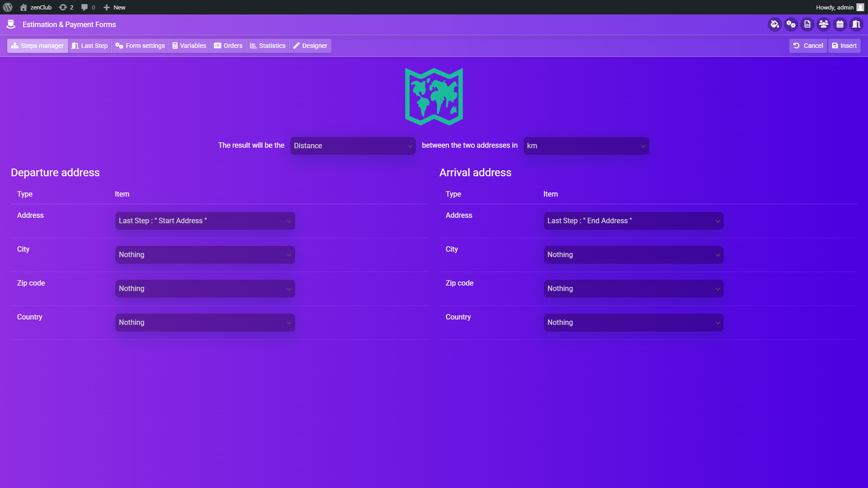Click the Estimation & Payment Forms logo icon
This screenshot has width=868, height=488.
(x=11, y=24)
